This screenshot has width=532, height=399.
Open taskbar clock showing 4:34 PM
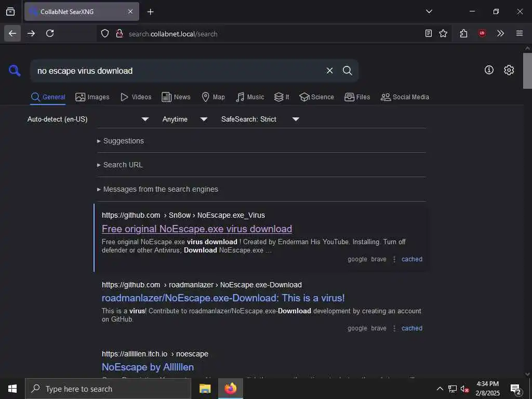[x=487, y=389]
